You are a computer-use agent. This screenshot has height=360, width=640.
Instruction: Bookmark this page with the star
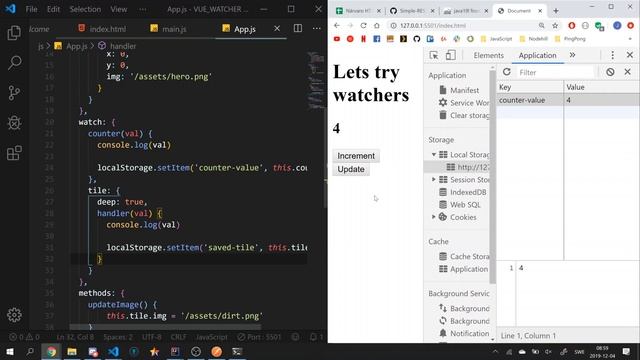[555, 25]
